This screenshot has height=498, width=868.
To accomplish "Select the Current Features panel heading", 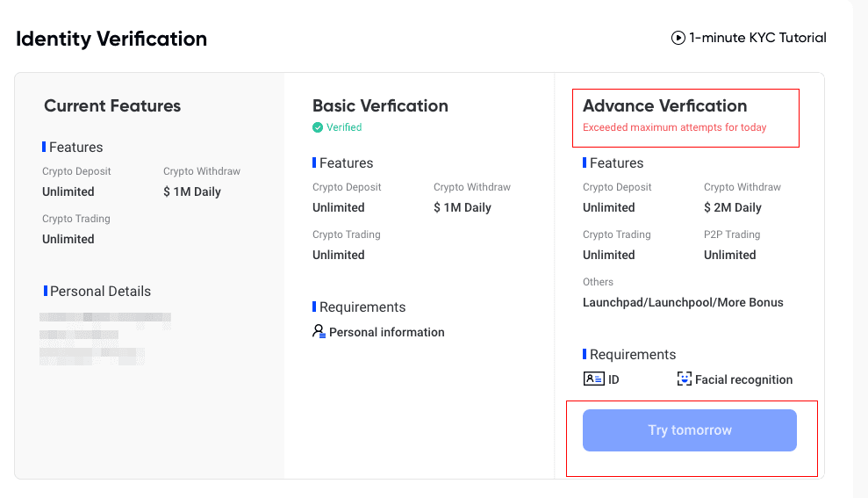I will (x=112, y=105).
